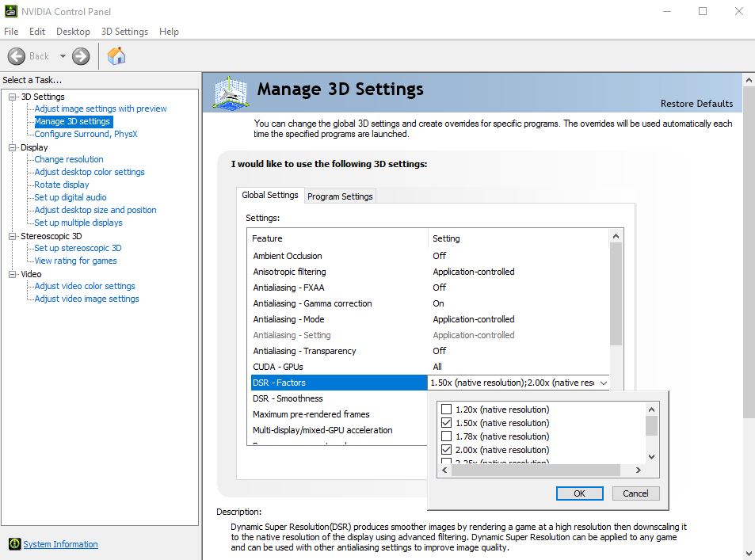Select Change resolution in the task tree
Screen dimensions: 755x560
tap(69, 159)
